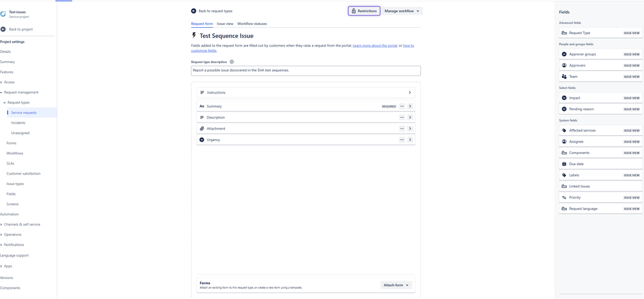Click the lightning bolt request type icon
Image resolution: width=644 pixels, height=299 pixels.
coord(194,35)
